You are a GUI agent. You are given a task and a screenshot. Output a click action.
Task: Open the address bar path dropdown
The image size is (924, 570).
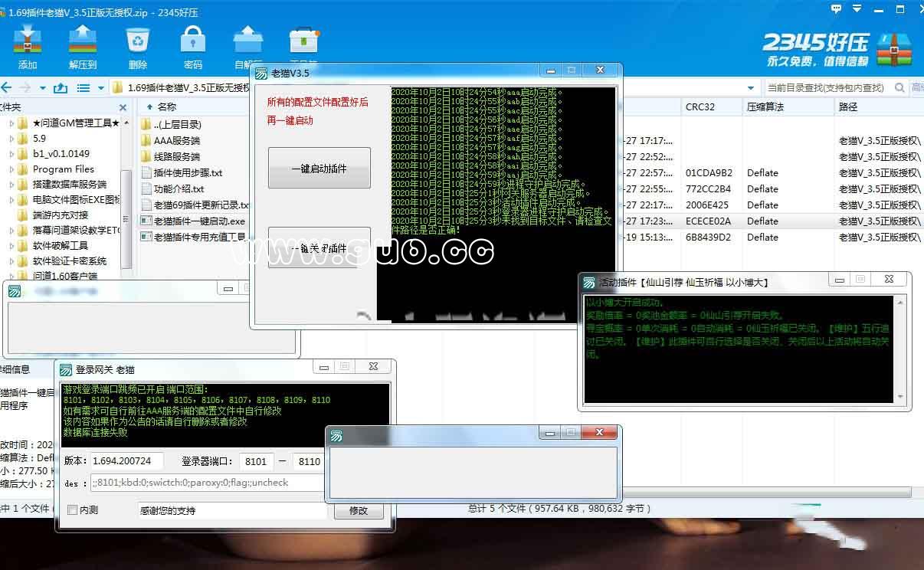tap(751, 87)
